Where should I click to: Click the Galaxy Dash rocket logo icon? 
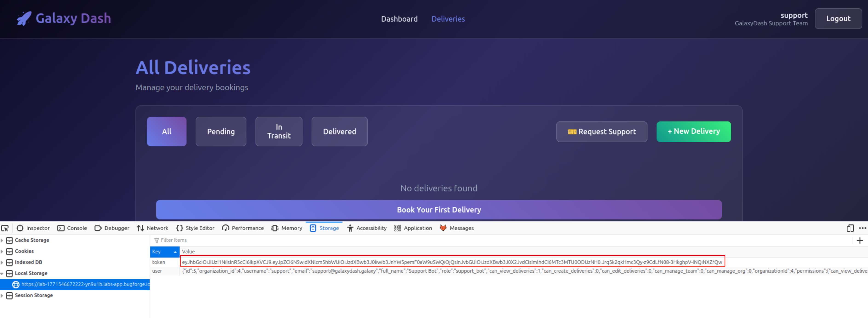(24, 18)
